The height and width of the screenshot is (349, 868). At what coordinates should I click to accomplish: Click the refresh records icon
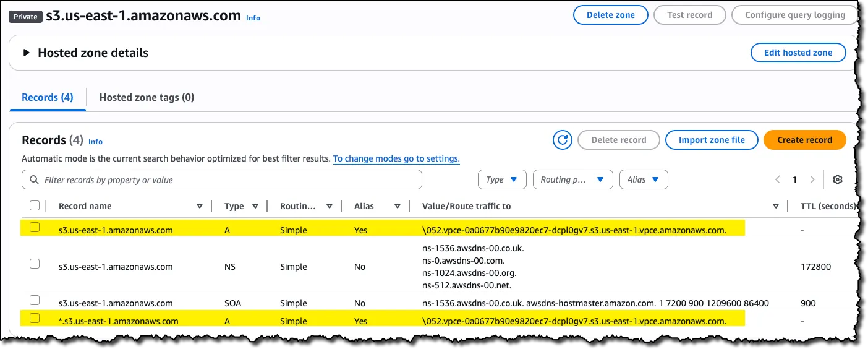click(x=563, y=140)
